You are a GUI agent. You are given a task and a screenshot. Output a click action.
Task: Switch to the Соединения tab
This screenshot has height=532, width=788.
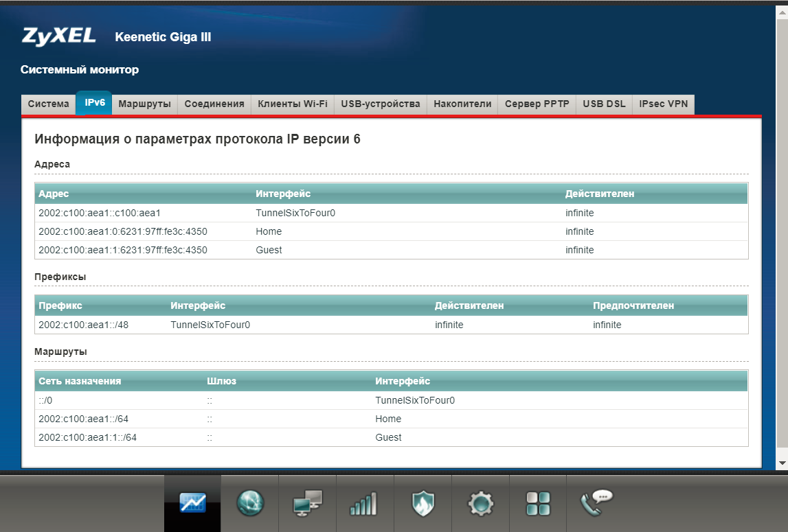[214, 104]
